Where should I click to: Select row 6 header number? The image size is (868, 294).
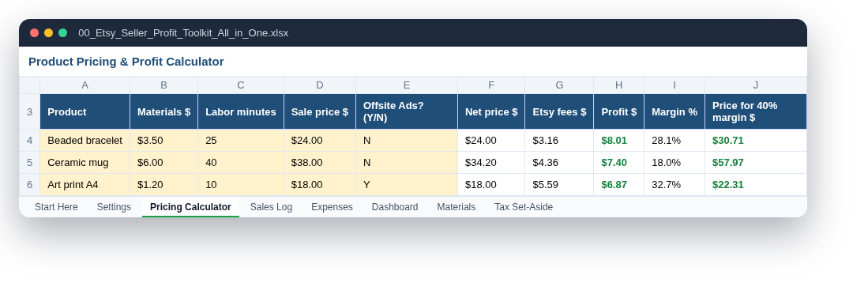[x=30, y=185]
